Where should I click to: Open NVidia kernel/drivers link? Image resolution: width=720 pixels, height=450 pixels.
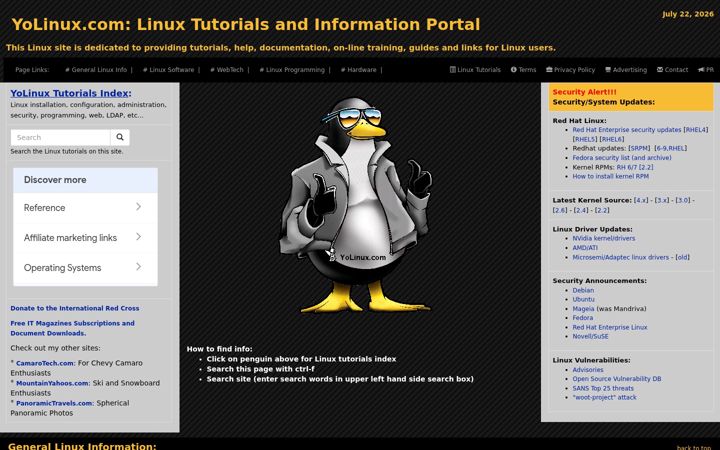click(x=604, y=238)
